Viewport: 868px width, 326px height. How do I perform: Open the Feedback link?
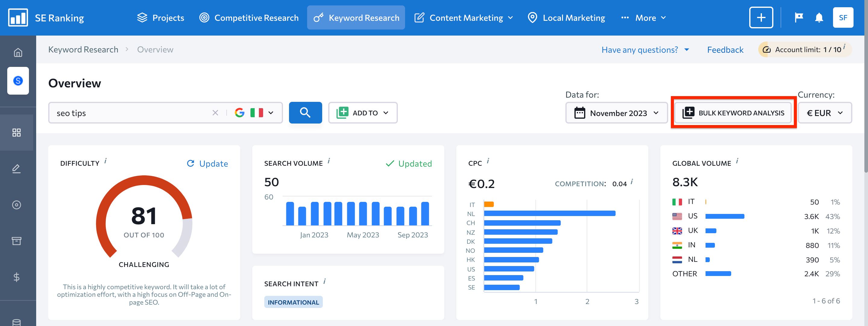pos(725,50)
